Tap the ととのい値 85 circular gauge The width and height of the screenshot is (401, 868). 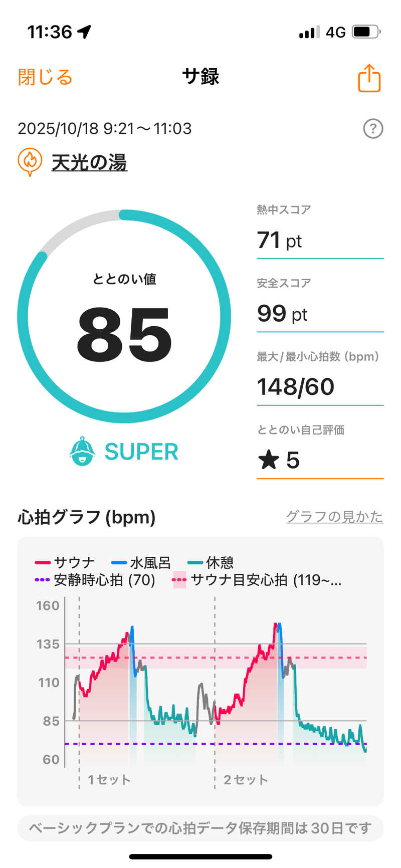pyautogui.click(x=124, y=316)
